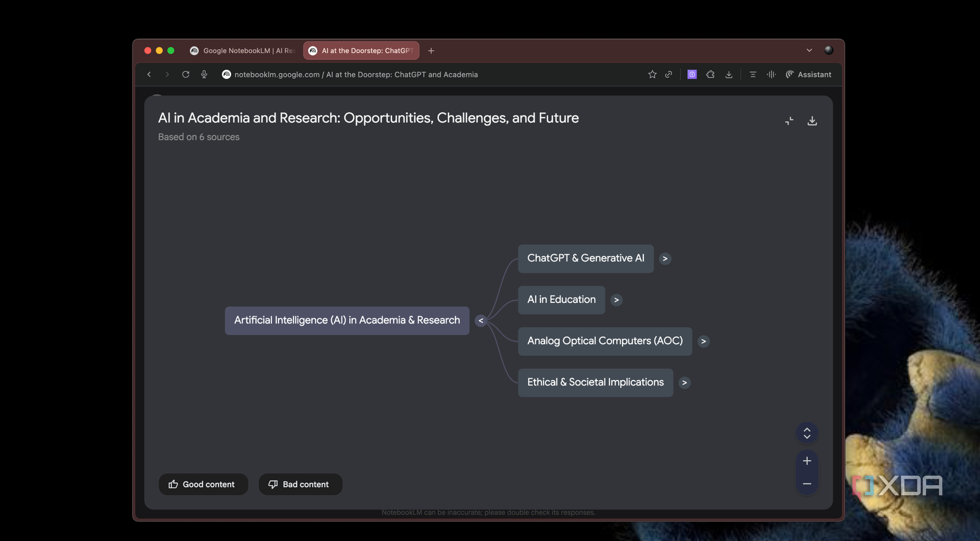The height and width of the screenshot is (541, 980).
Task: Expand the Analog Optical Computers (AOC) arrow
Action: (x=703, y=341)
